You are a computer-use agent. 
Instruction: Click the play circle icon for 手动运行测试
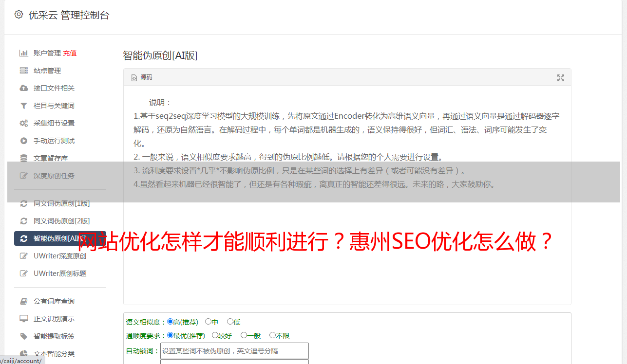[x=23, y=141]
